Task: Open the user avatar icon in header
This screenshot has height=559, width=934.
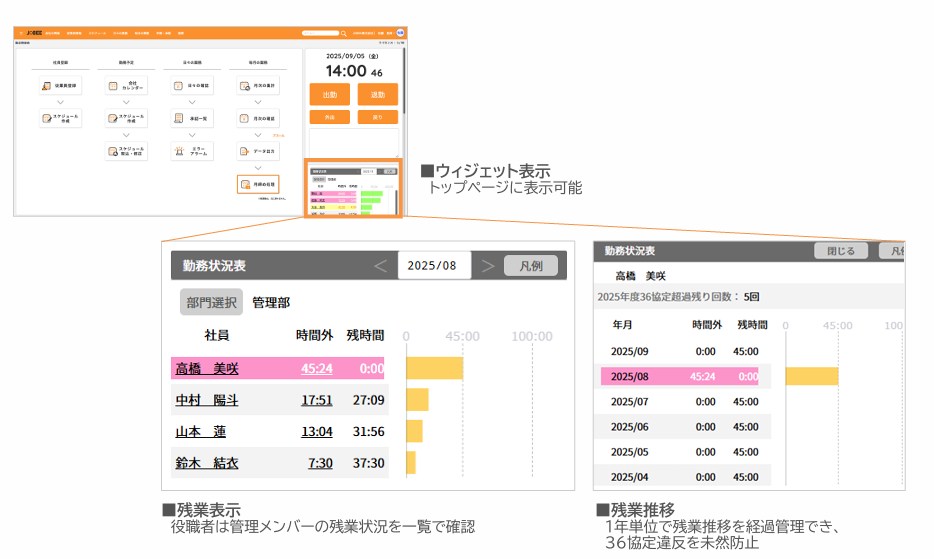Action: 400,33
